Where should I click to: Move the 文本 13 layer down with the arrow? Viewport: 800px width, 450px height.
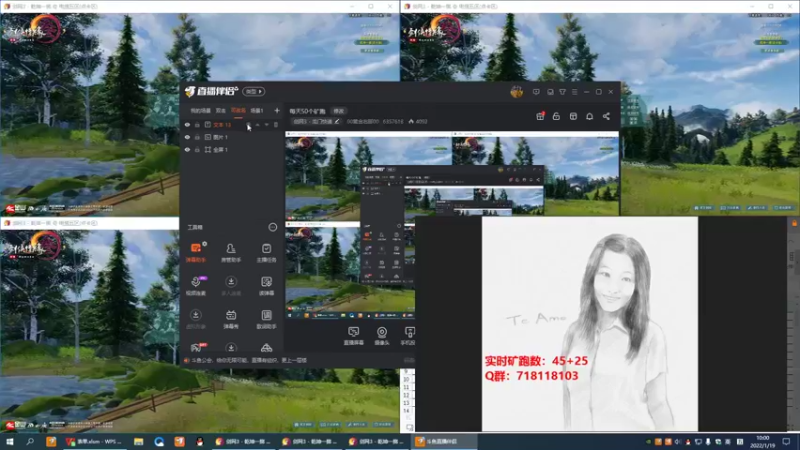click(266, 124)
